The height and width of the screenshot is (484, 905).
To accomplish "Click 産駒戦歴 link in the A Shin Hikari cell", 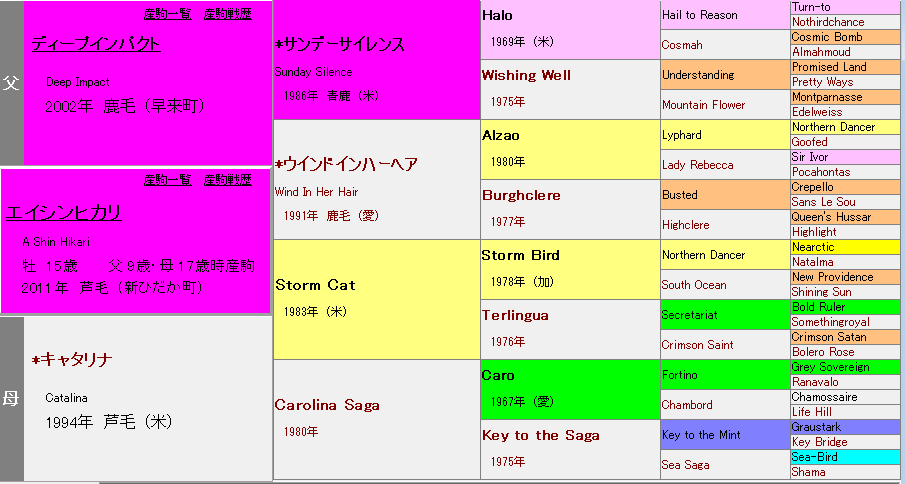I will pos(227,180).
